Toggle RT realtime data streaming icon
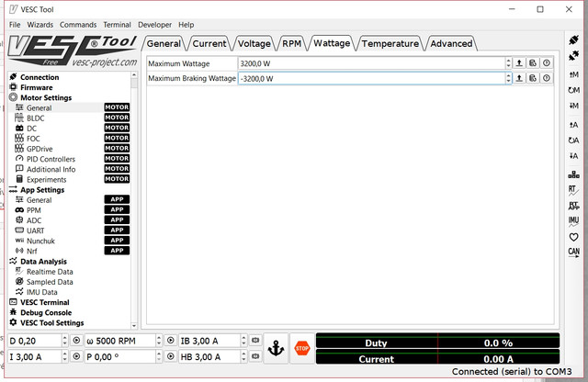This screenshot has height=382, width=588. pyautogui.click(x=573, y=190)
